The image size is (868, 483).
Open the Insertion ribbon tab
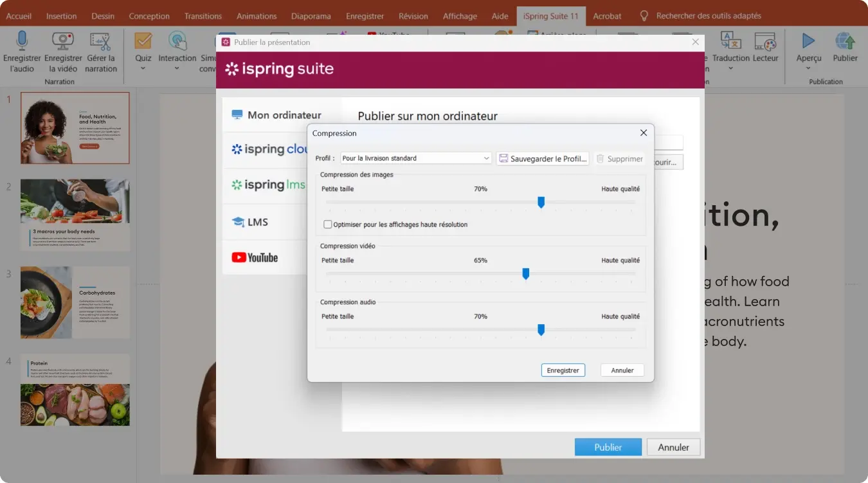[61, 16]
